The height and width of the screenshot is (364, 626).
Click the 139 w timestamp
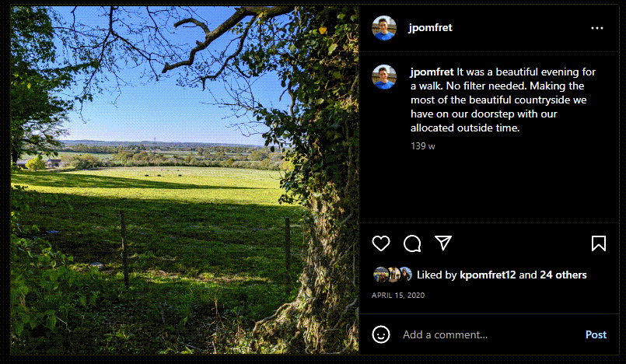point(423,146)
